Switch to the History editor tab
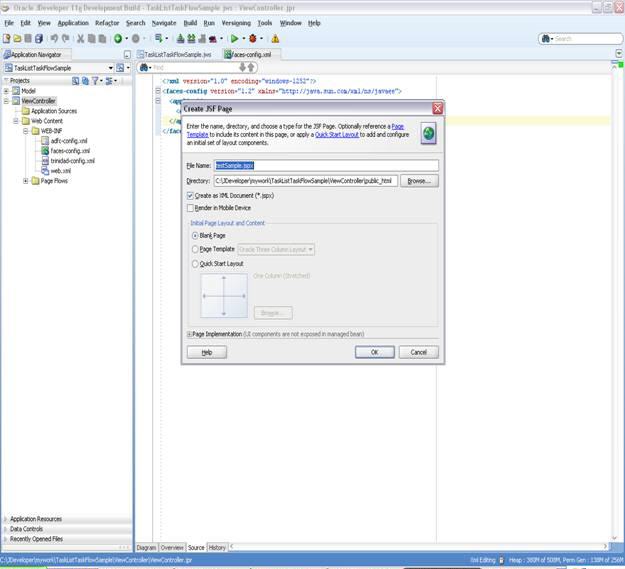625x569 pixels. tap(217, 547)
